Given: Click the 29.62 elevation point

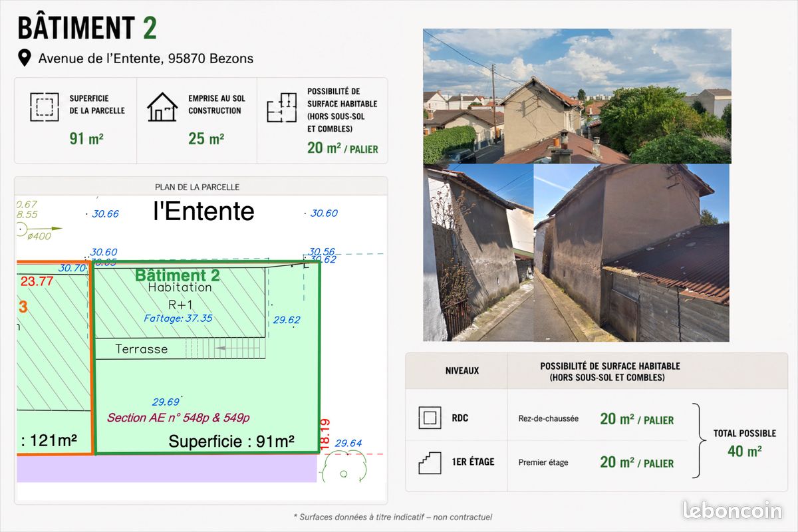Looking at the screenshot, I should pyautogui.click(x=287, y=320).
